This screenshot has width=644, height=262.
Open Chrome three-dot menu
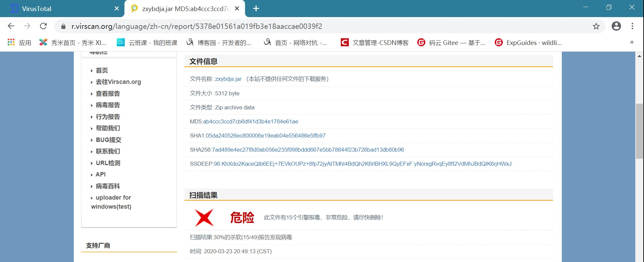(x=632, y=26)
